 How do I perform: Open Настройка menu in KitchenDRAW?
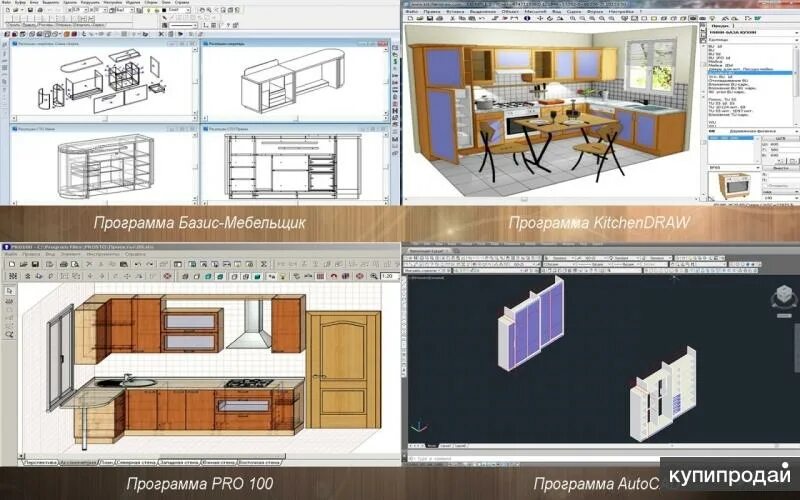click(x=621, y=11)
